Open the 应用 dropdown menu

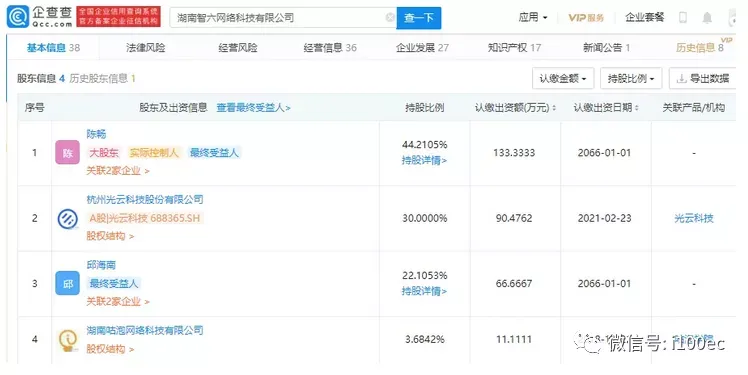click(x=533, y=18)
